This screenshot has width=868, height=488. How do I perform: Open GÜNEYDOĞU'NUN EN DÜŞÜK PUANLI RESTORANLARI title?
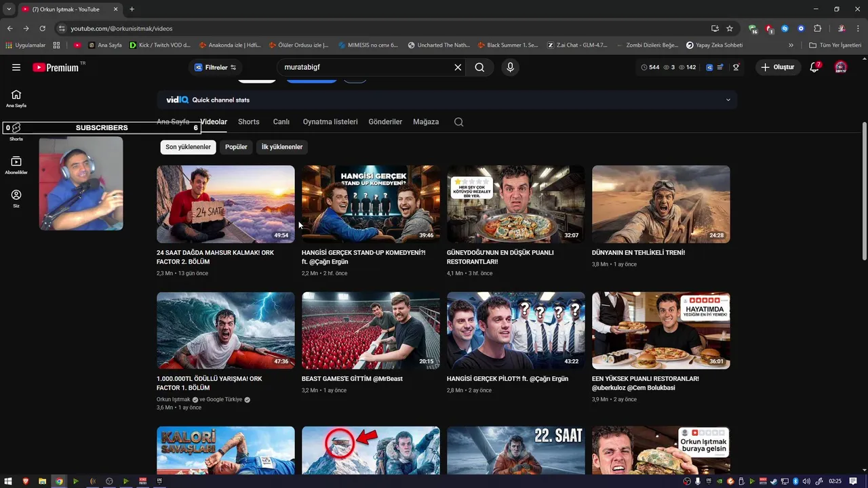(500, 257)
